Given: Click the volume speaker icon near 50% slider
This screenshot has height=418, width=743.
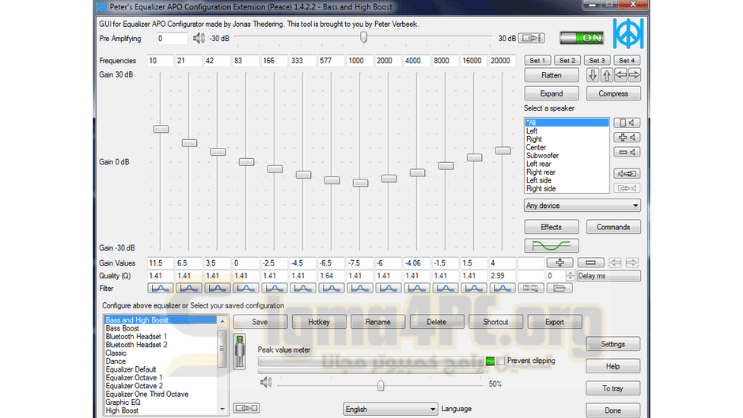Looking at the screenshot, I should (x=266, y=382).
